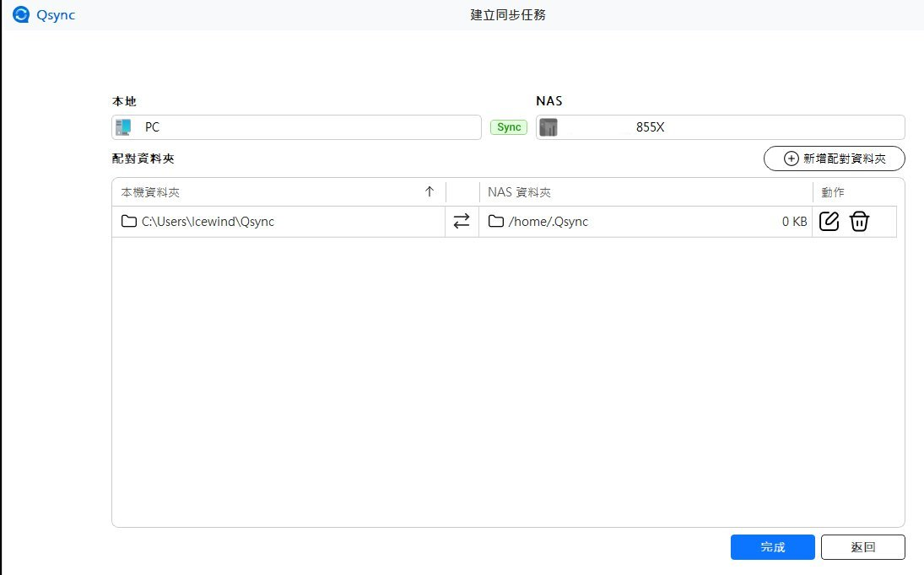
Task: Select the /home/.Qsync NAS path text
Action: (x=548, y=222)
